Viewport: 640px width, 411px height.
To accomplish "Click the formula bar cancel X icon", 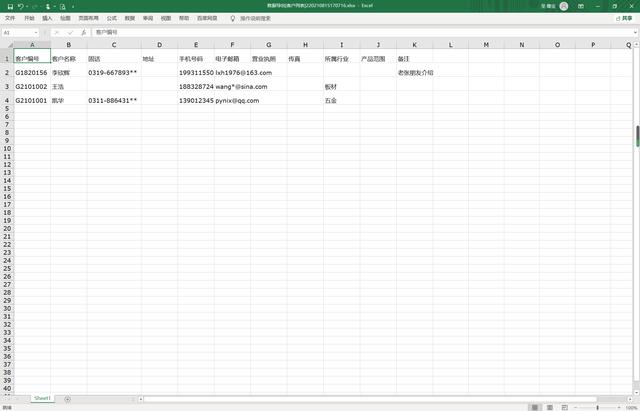I will tap(57, 33).
